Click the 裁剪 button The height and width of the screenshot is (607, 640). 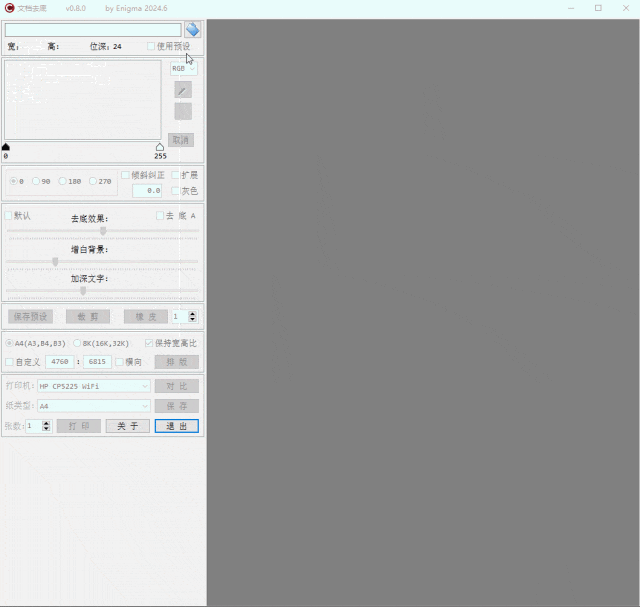coord(88,316)
